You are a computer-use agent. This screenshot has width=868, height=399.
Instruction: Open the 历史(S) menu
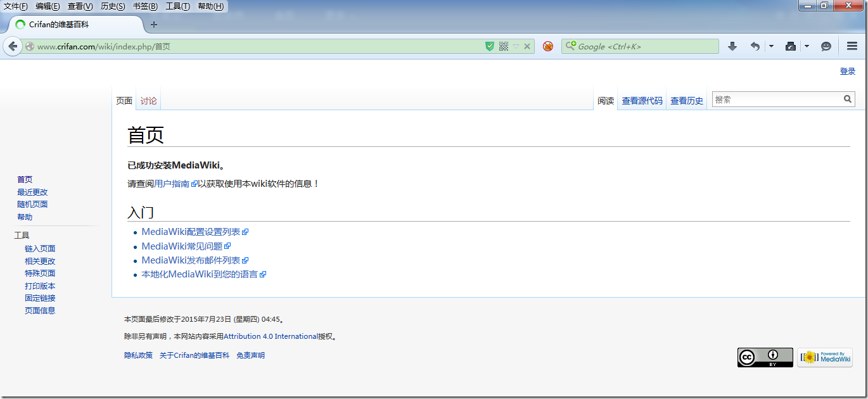(x=113, y=6)
